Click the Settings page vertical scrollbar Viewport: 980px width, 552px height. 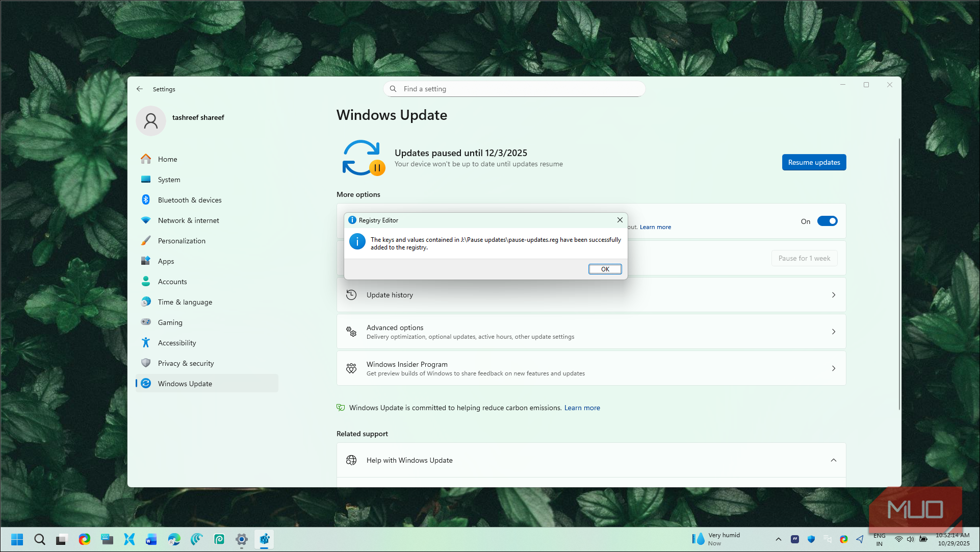899,273
